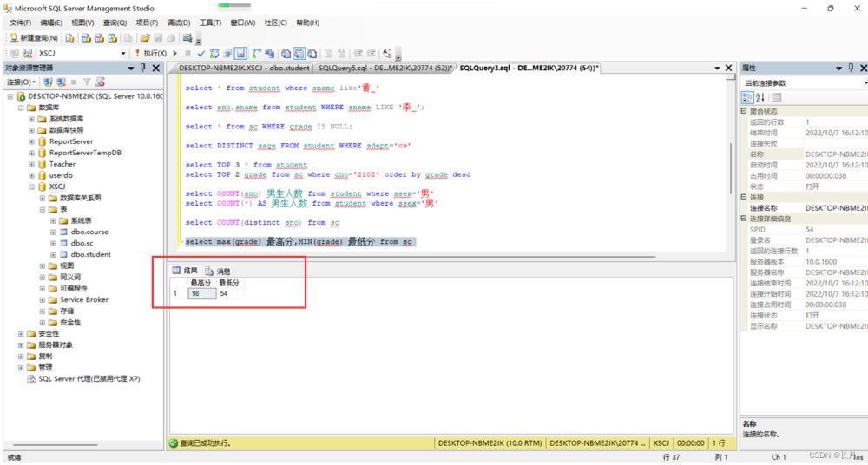Open the 工具(T) menu
This screenshot has height=465, width=868.
click(x=210, y=23)
